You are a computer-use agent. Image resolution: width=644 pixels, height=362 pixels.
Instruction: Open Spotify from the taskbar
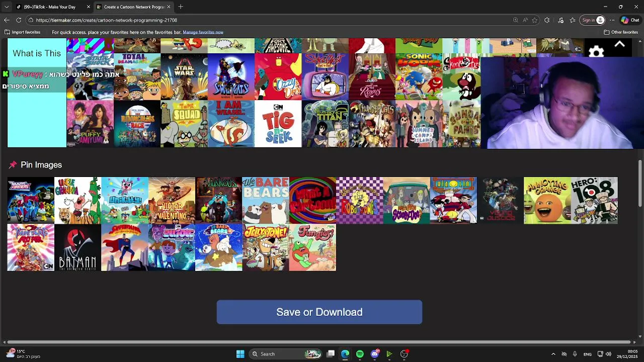point(360,354)
